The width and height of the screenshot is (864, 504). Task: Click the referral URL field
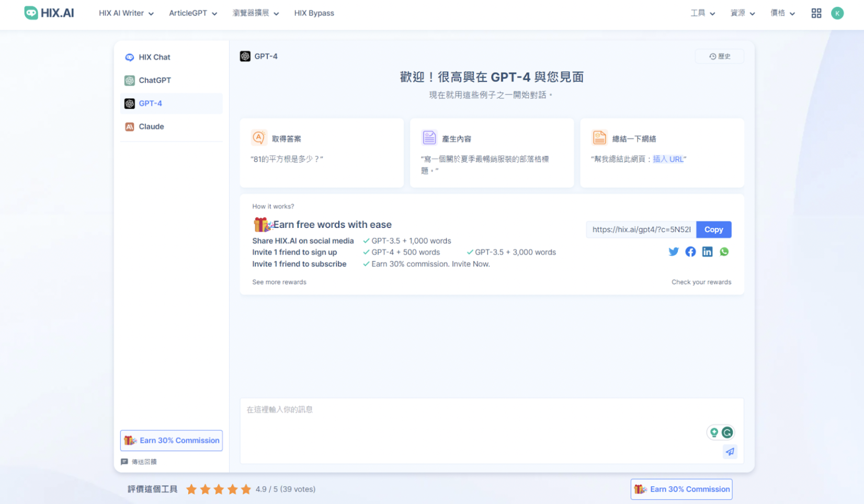click(x=641, y=230)
